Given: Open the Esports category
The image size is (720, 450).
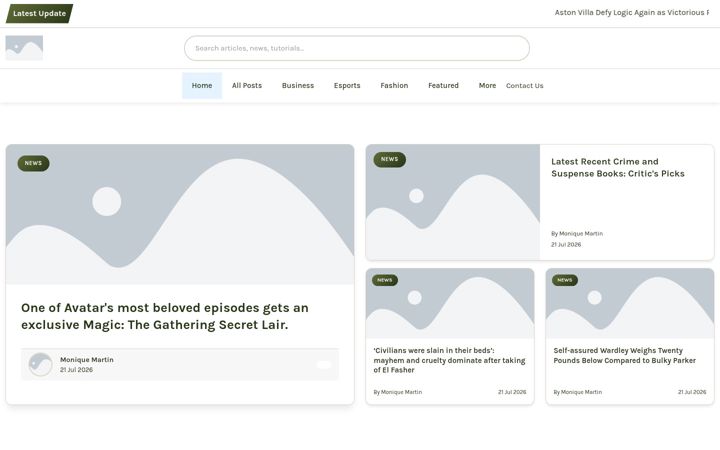Looking at the screenshot, I should pyautogui.click(x=347, y=85).
